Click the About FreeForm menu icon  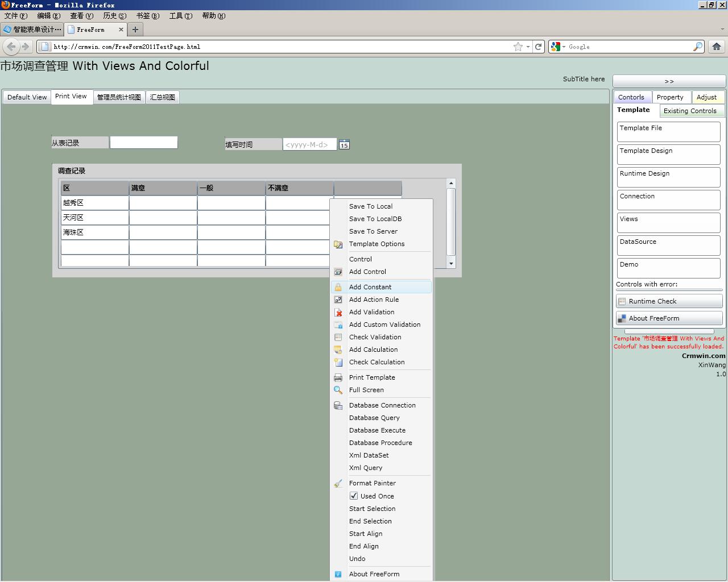click(x=338, y=575)
